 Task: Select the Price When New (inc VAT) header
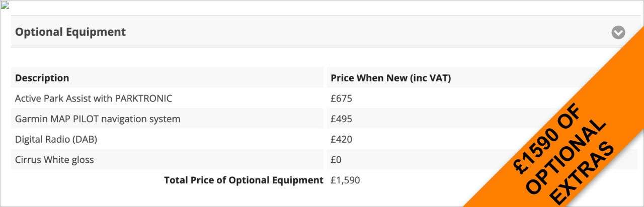tap(391, 78)
